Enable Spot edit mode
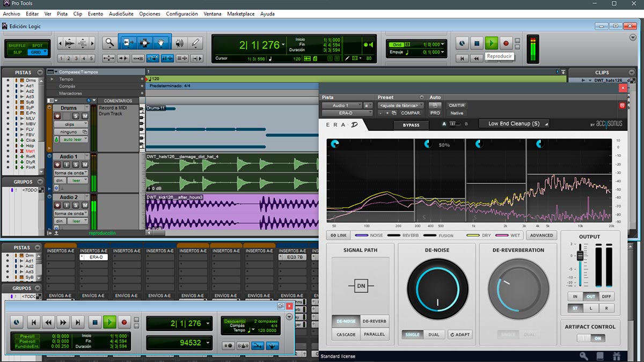Screen dimensions: 644x362 click(x=37, y=46)
